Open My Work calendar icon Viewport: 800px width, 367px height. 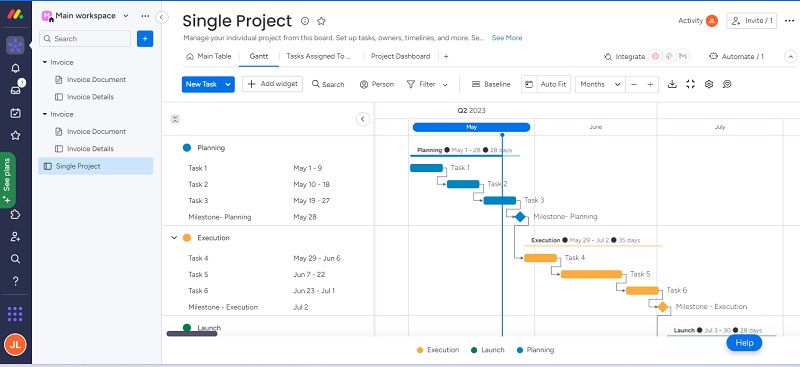[15, 113]
